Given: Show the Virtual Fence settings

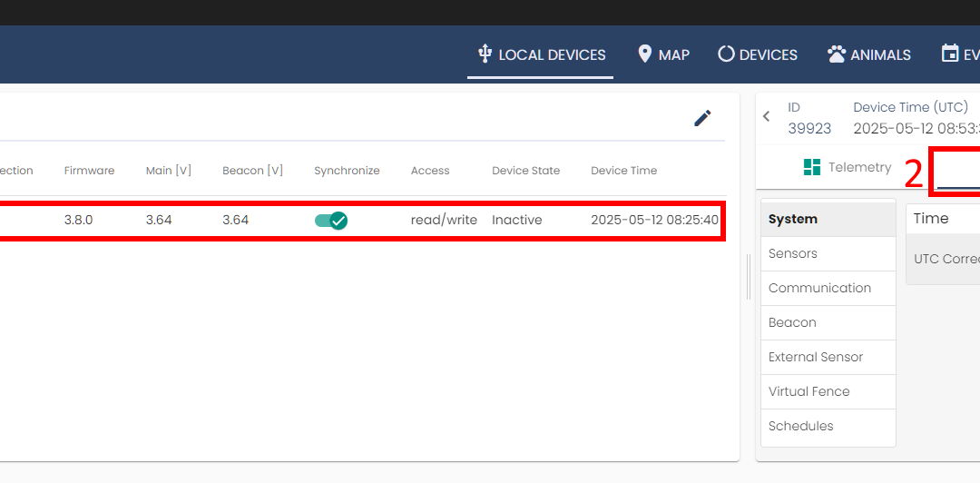Looking at the screenshot, I should coord(828,391).
